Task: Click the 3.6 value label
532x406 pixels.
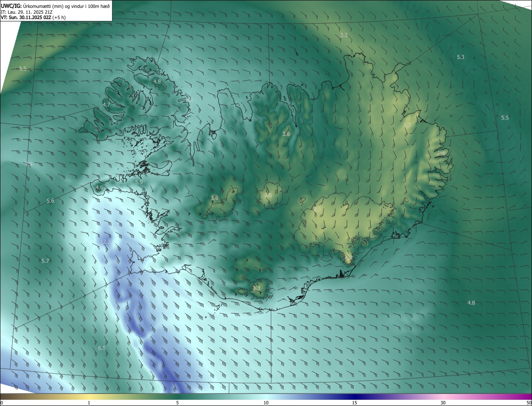Action: 286,134
